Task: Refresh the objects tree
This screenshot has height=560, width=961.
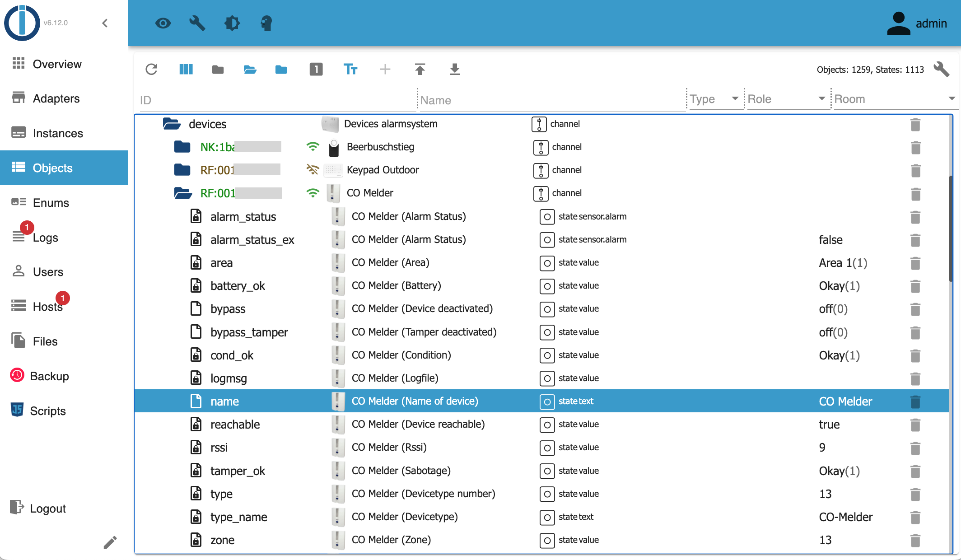Action: coord(151,69)
